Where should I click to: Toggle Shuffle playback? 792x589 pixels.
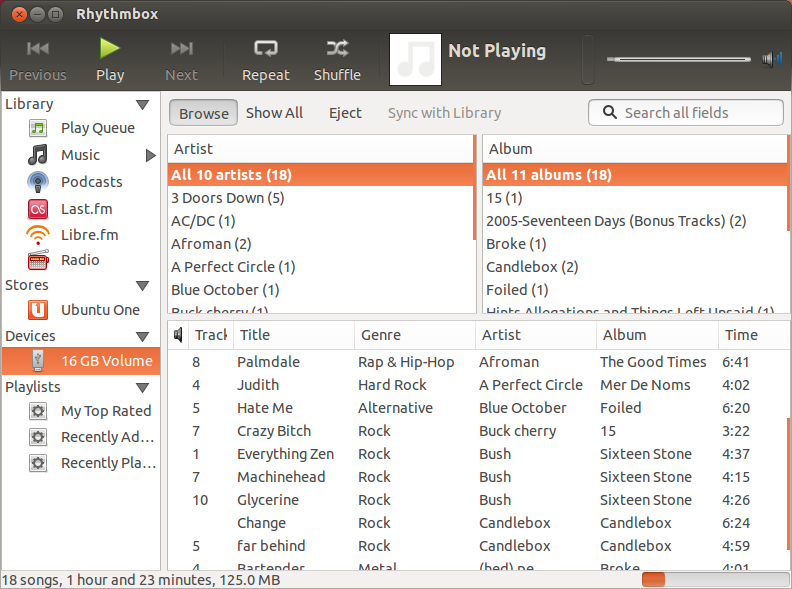click(x=337, y=59)
